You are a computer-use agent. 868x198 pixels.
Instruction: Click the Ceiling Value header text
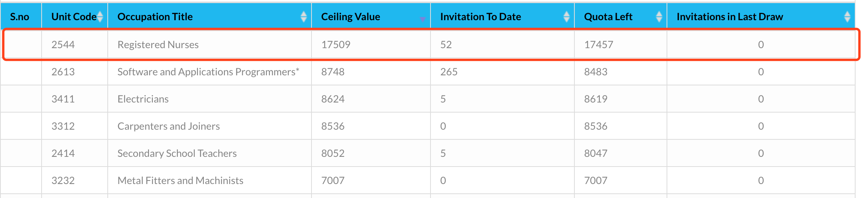pyautogui.click(x=350, y=17)
